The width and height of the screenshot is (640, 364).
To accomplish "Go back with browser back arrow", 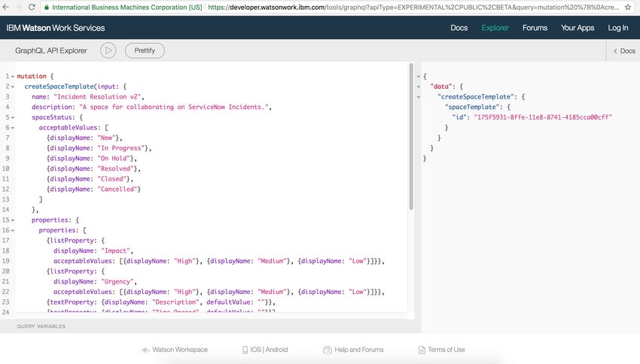I will pyautogui.click(x=6, y=7).
